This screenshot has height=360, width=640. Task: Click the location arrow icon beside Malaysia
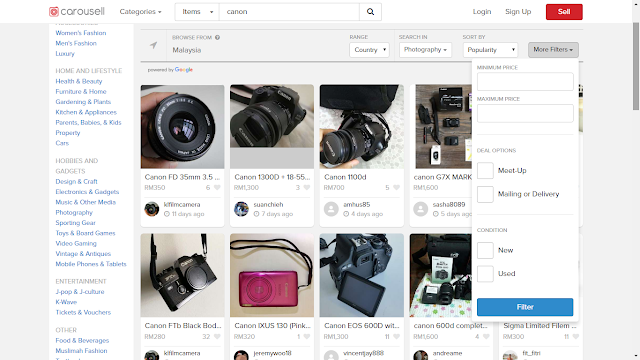153,45
